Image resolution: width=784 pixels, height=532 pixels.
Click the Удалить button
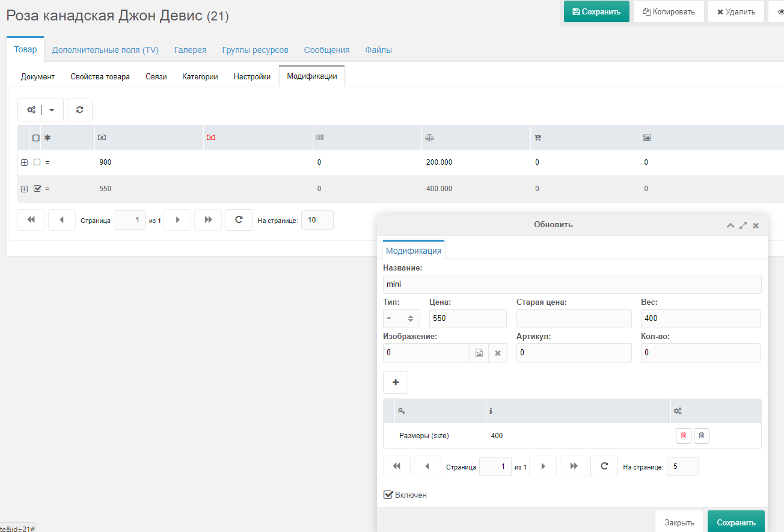[x=736, y=11]
